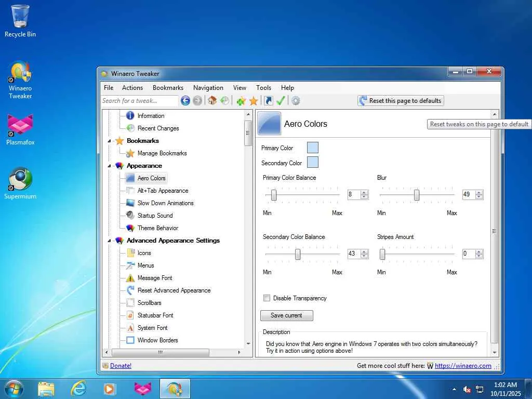Open the Navigation menu

click(x=208, y=88)
